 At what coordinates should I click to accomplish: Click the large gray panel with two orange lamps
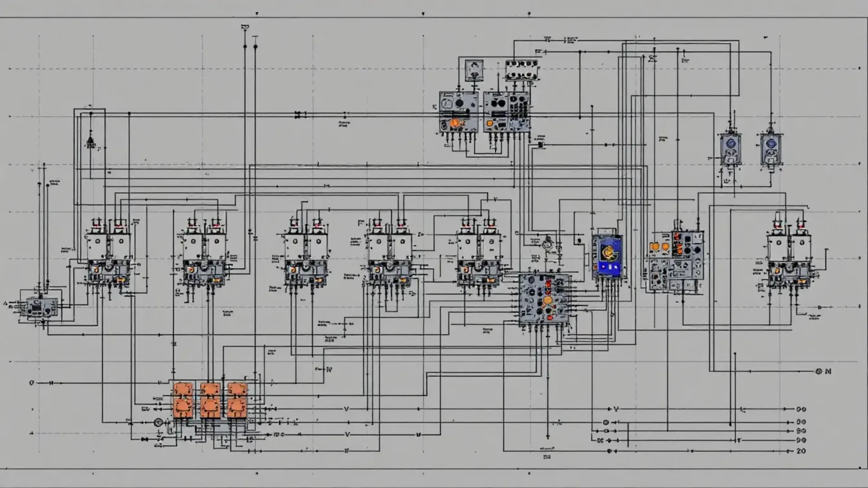click(x=675, y=261)
